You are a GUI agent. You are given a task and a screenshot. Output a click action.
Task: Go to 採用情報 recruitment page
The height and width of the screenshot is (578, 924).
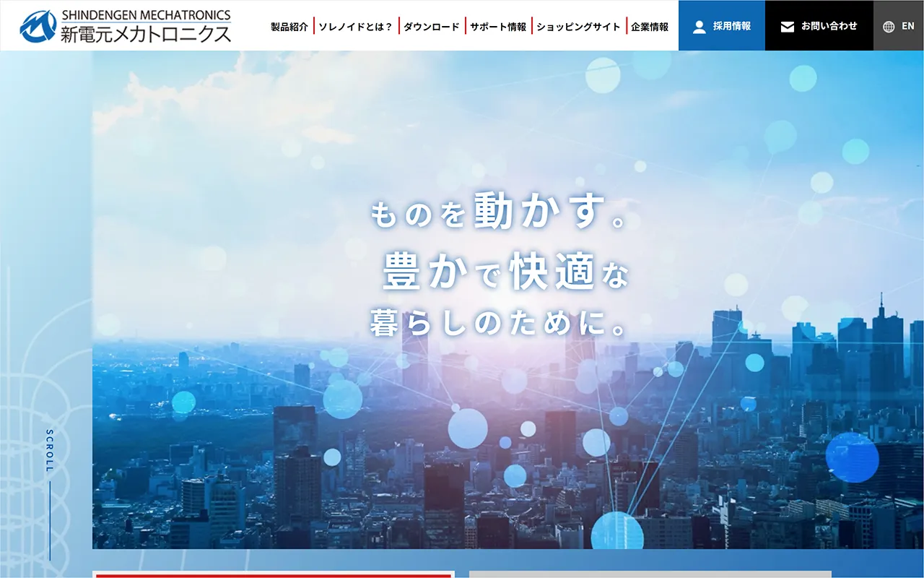(x=722, y=25)
